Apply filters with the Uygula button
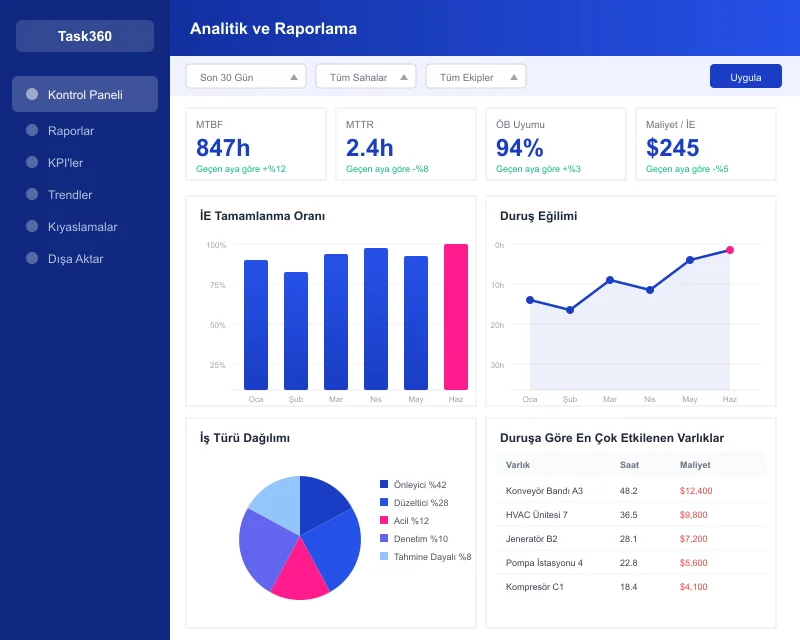The width and height of the screenshot is (800, 640). click(x=745, y=76)
